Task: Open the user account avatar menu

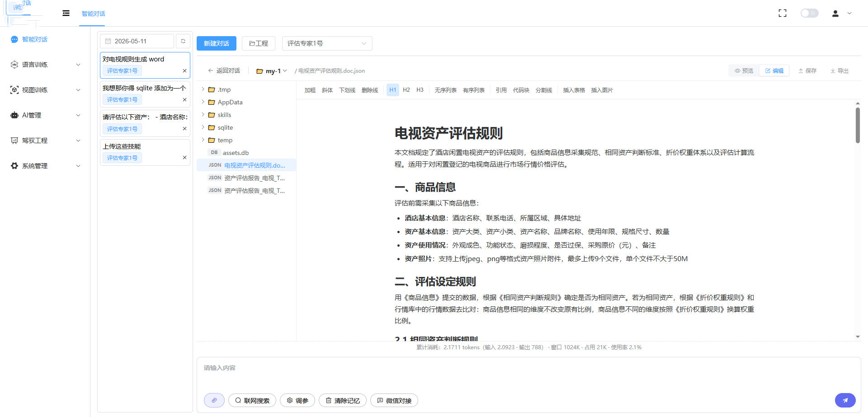Action: 835,14
